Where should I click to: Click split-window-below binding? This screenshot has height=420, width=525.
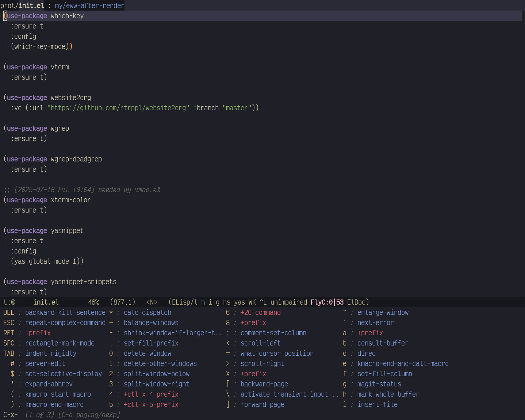tap(157, 374)
